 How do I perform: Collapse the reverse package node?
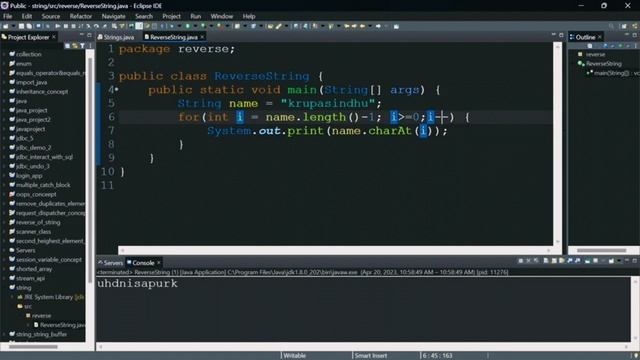point(20,316)
